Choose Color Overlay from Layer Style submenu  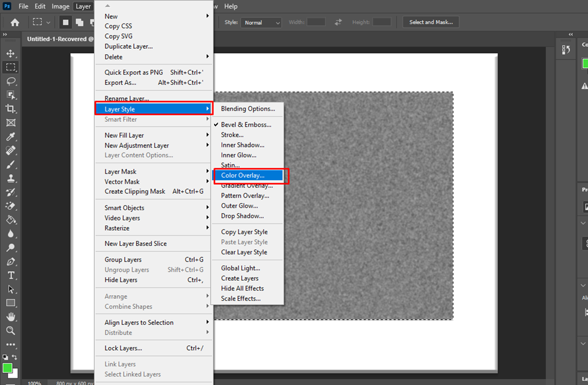pos(247,175)
